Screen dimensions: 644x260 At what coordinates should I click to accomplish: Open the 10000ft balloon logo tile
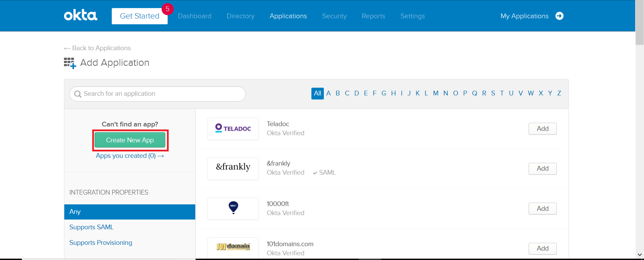pos(233,208)
